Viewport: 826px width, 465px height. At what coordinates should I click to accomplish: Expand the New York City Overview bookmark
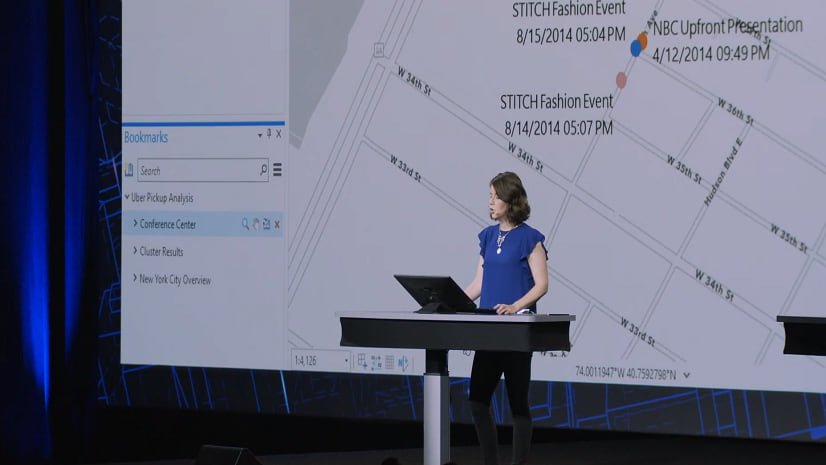coord(135,278)
